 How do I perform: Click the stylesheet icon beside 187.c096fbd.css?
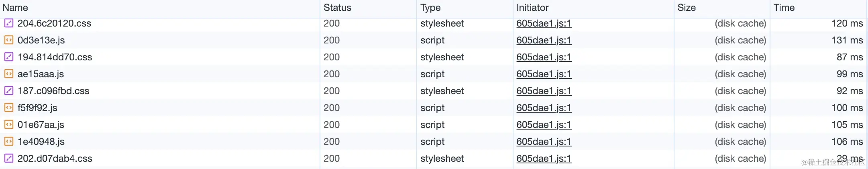[x=8, y=91]
